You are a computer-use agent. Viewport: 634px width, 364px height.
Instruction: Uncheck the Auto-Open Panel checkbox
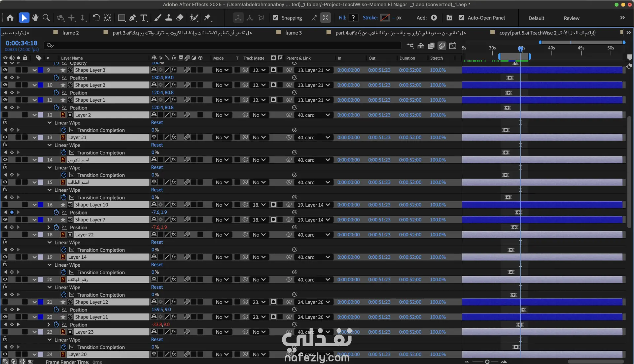461,18
